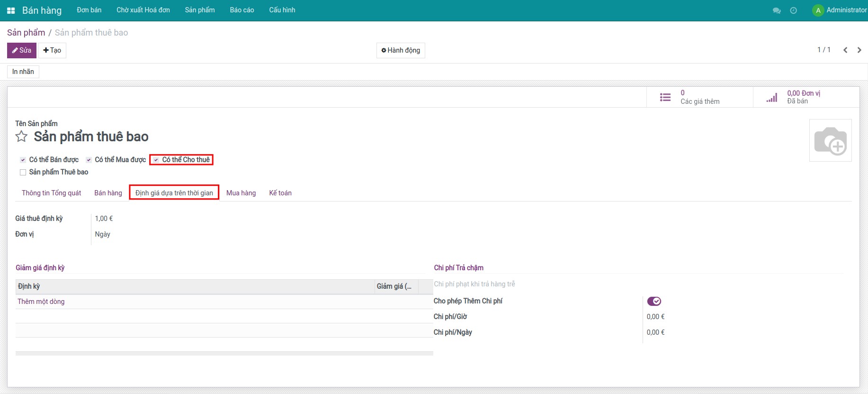Screen dimensions: 868x394
Task: Enable the 'Sản phẩm Thuê bao' checkbox
Action: (x=23, y=173)
